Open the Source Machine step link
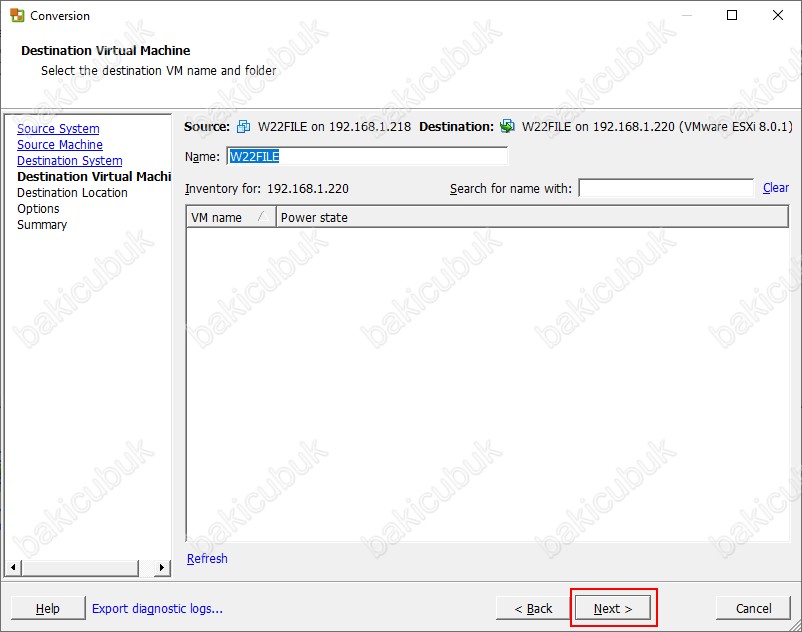The height and width of the screenshot is (632, 802). (x=60, y=145)
